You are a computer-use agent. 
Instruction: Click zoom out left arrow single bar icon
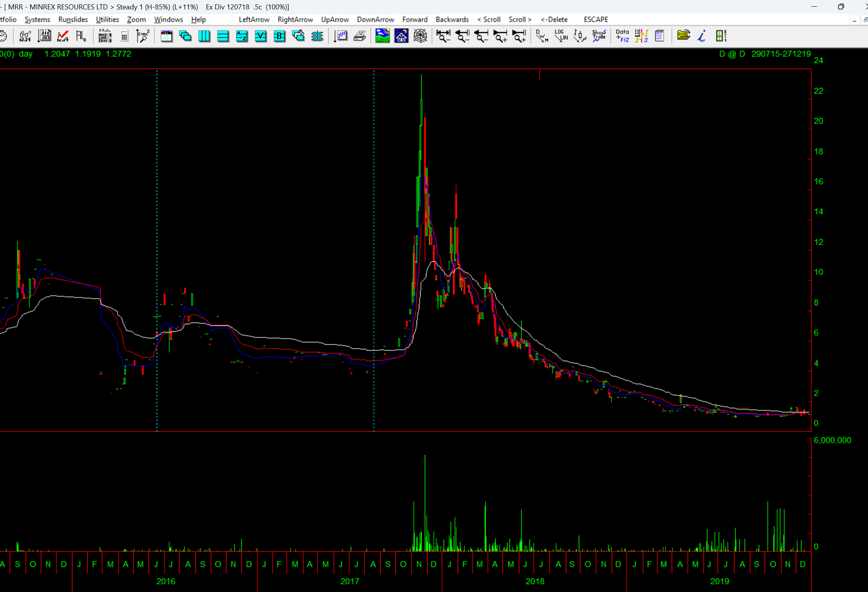coord(481,36)
